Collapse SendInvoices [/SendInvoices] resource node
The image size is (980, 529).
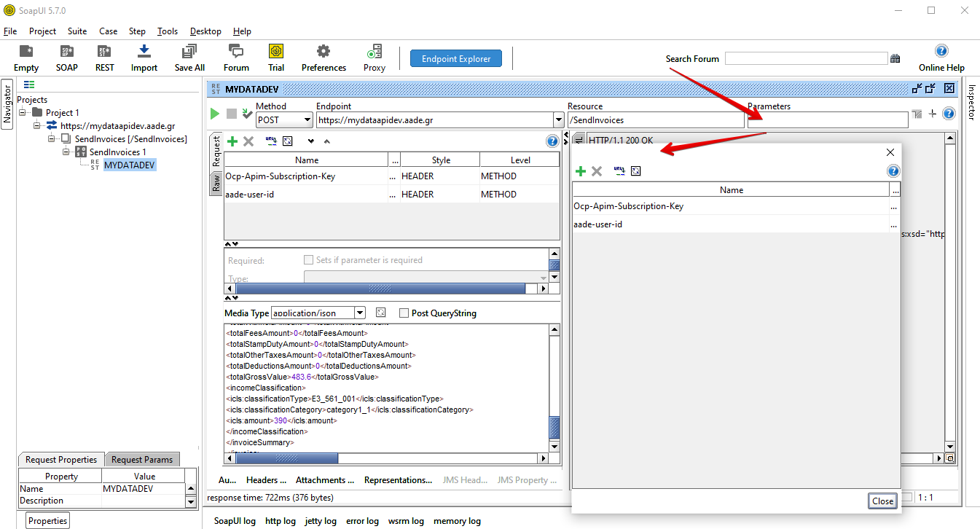point(52,138)
